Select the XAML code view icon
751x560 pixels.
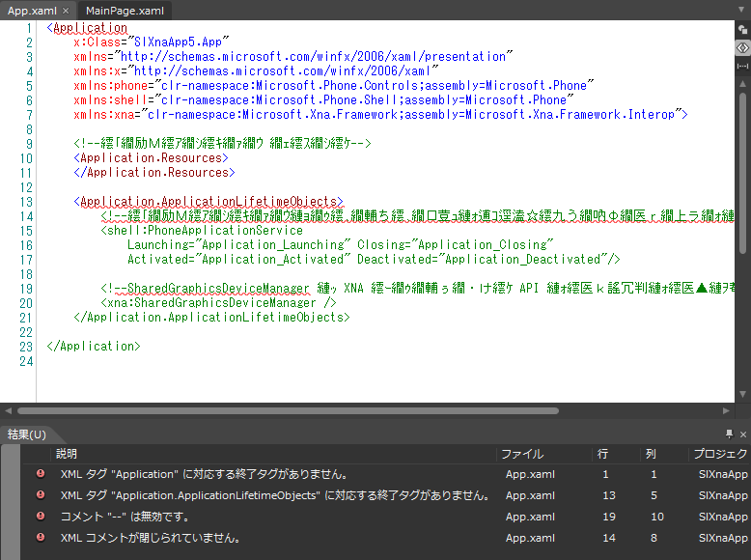[x=742, y=48]
